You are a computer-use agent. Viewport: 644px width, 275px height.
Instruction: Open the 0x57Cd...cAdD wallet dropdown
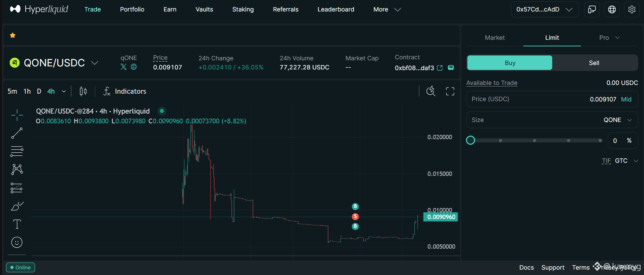click(x=545, y=9)
